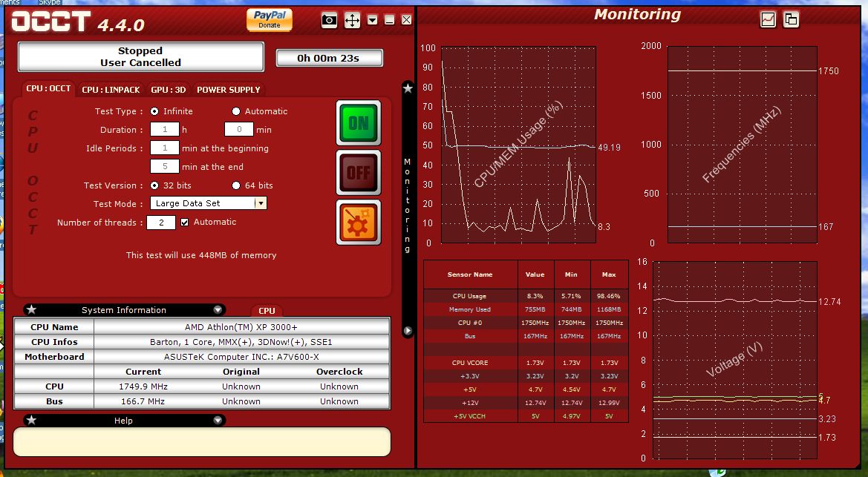Image resolution: width=868 pixels, height=477 pixels.
Task: Click the dark red OFF button
Action: [358, 173]
